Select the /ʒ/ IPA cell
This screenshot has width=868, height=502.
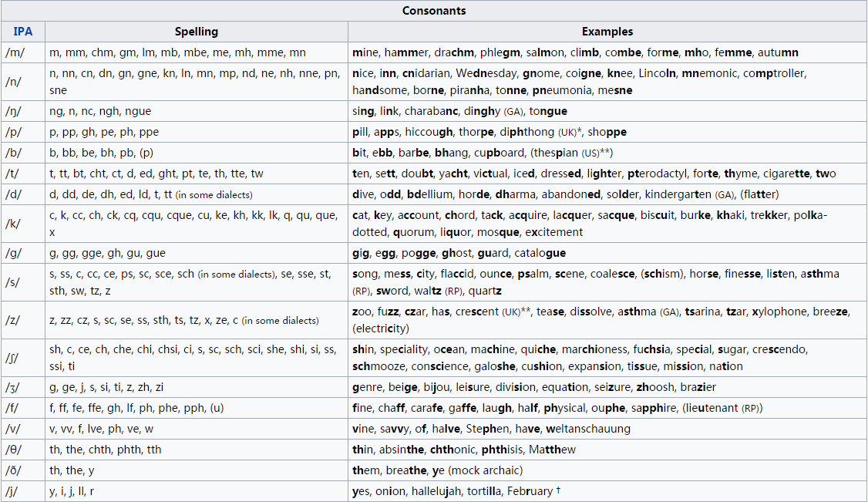click(22, 387)
